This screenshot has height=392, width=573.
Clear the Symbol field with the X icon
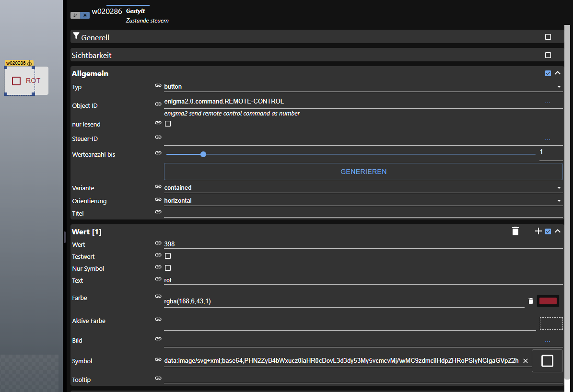525,361
